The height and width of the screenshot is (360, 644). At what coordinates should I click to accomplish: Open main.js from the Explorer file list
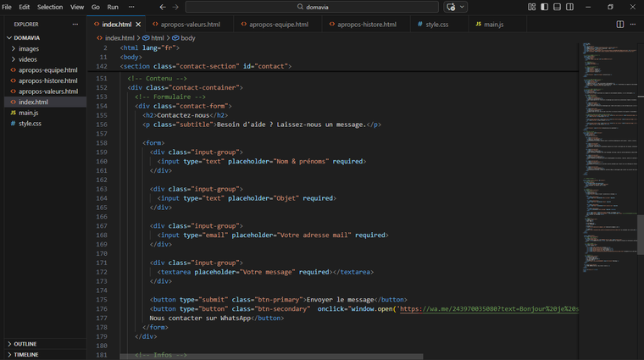29,113
